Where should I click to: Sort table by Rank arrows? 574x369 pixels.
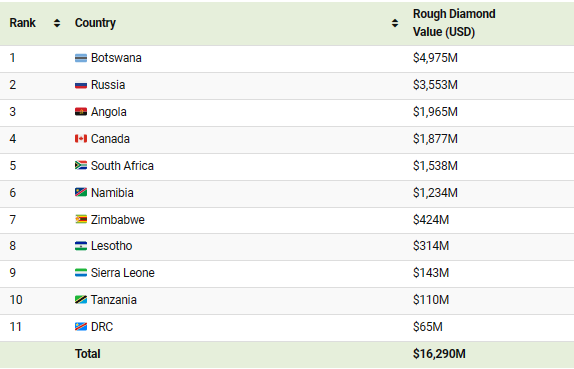[x=57, y=23]
